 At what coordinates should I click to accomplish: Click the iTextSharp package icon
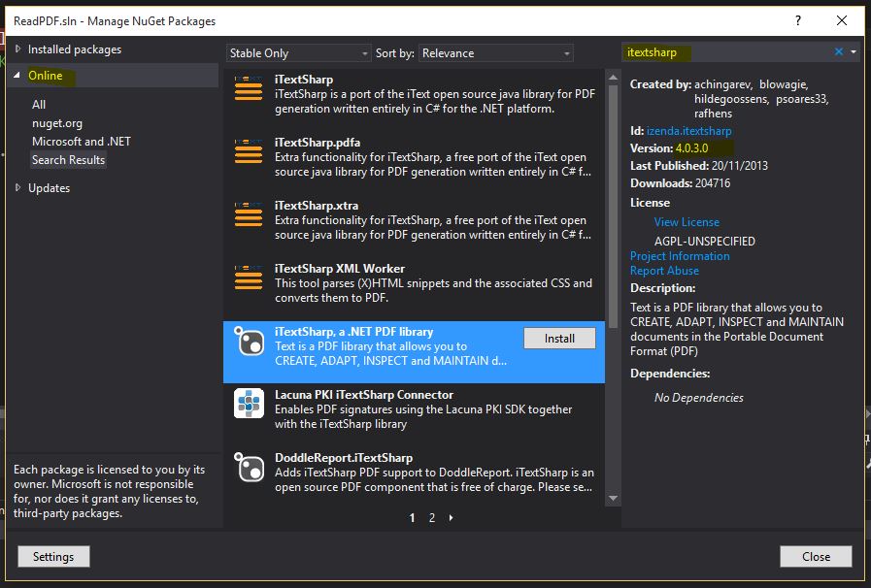249,87
